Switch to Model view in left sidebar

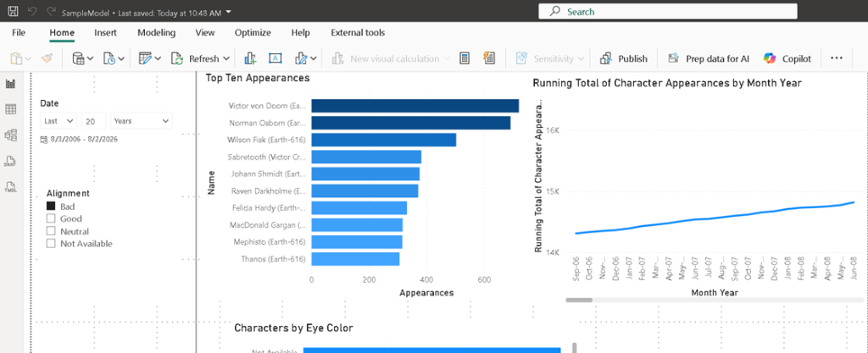pos(10,135)
